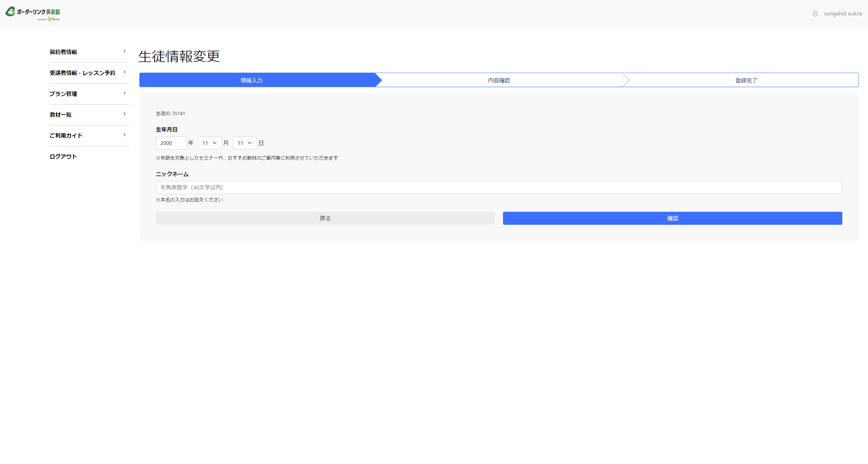Focus the ニックネーム text field
Viewport: 868px width, 464px height.
click(x=499, y=187)
